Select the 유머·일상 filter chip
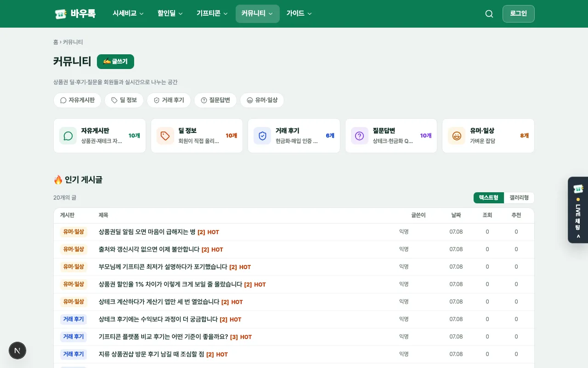The image size is (588, 368). [x=262, y=100]
